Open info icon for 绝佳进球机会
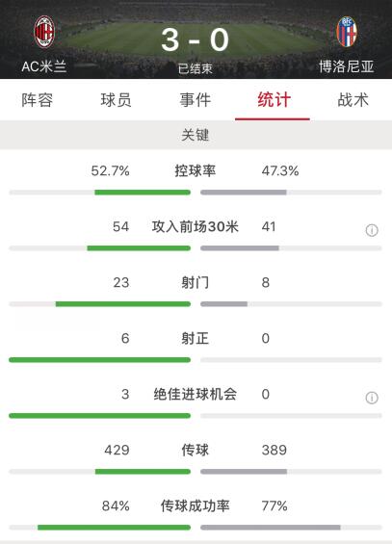This screenshot has width=392, height=544. click(x=372, y=398)
